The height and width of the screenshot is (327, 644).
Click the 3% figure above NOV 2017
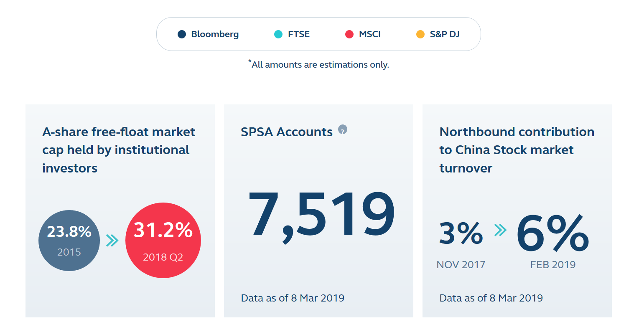(461, 233)
